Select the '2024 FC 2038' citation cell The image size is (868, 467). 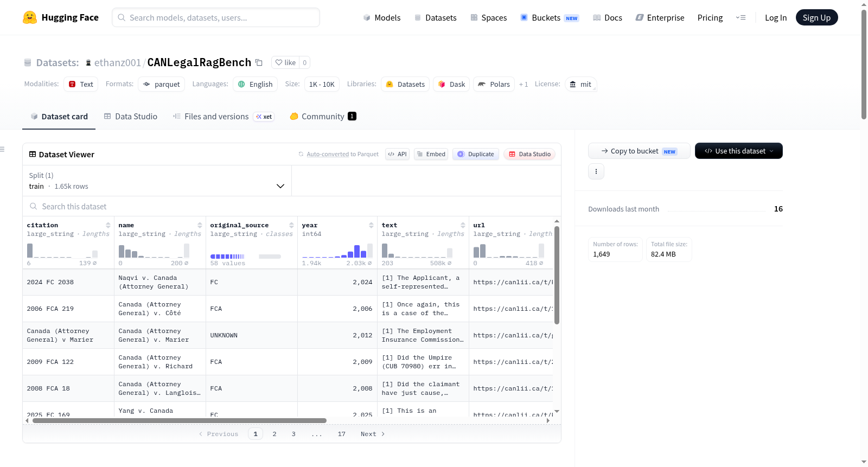[x=68, y=282]
